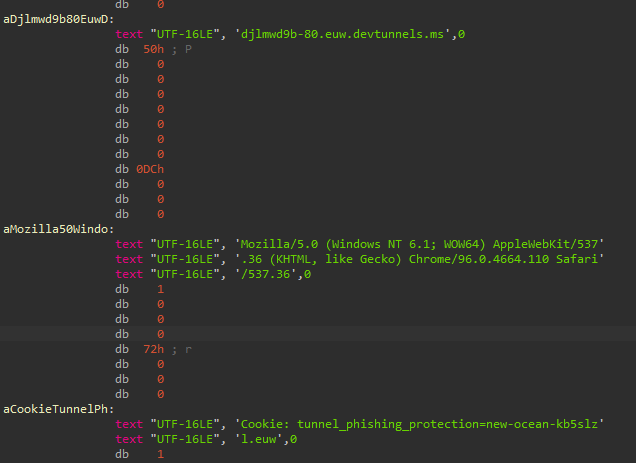The width and height of the screenshot is (636, 463).
Task: Click the '; P' comment
Action: click(181, 50)
